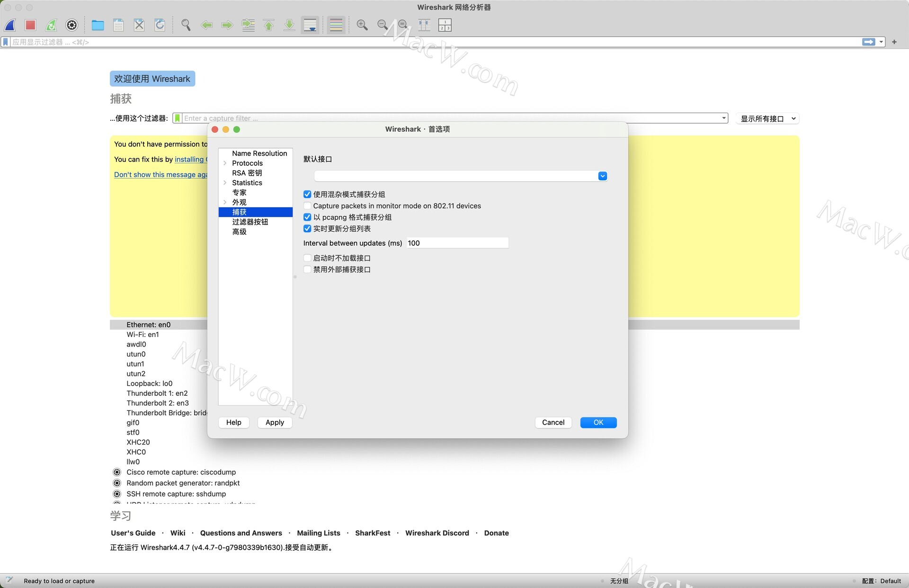This screenshot has height=588, width=909.
Task: Open 显示所有接口 dropdown
Action: coord(768,119)
